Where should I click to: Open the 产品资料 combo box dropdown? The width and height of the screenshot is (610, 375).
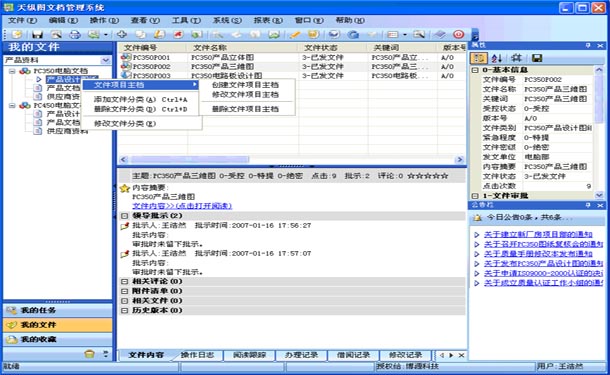[105, 60]
